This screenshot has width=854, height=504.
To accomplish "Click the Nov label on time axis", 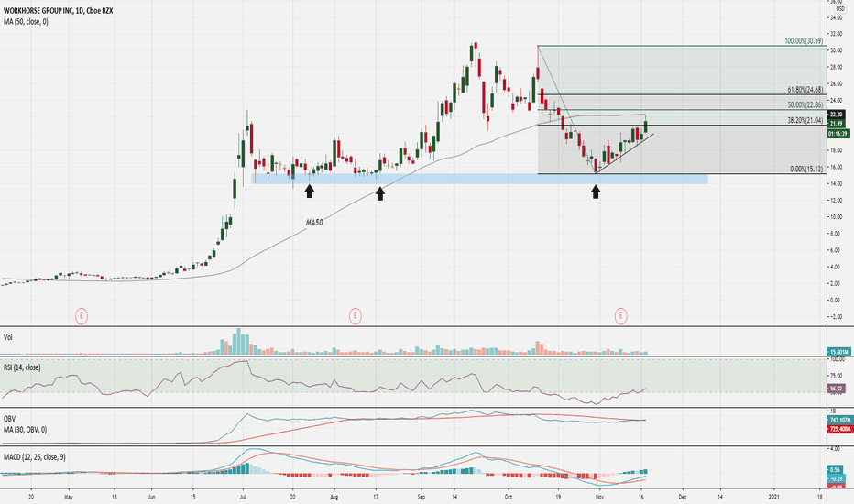I will pyautogui.click(x=599, y=497).
